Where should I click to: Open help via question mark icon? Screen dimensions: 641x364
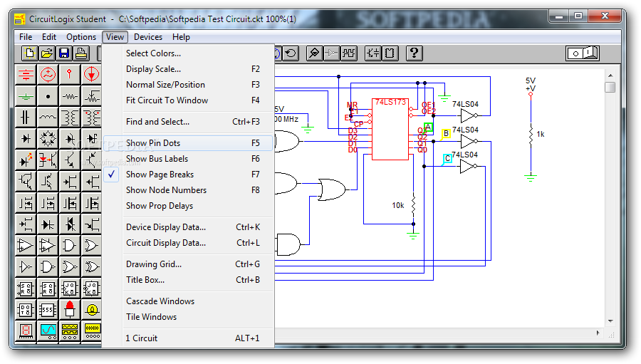point(414,53)
